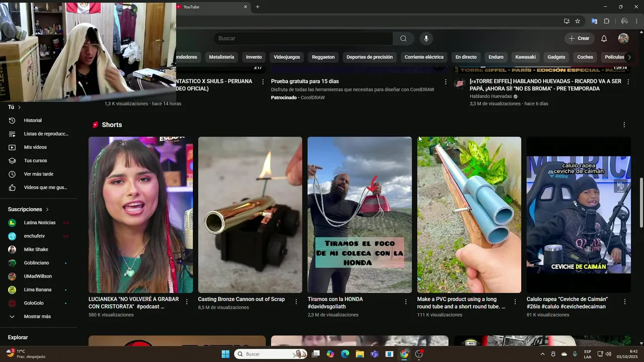
Task: Select the Videojuegos filter chip
Action: (287, 57)
